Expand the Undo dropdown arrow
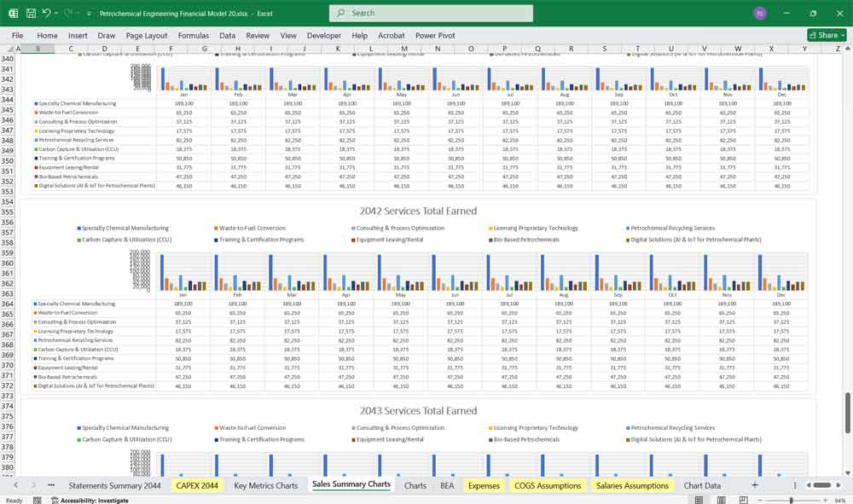This screenshot has height=504, width=853. coord(55,12)
